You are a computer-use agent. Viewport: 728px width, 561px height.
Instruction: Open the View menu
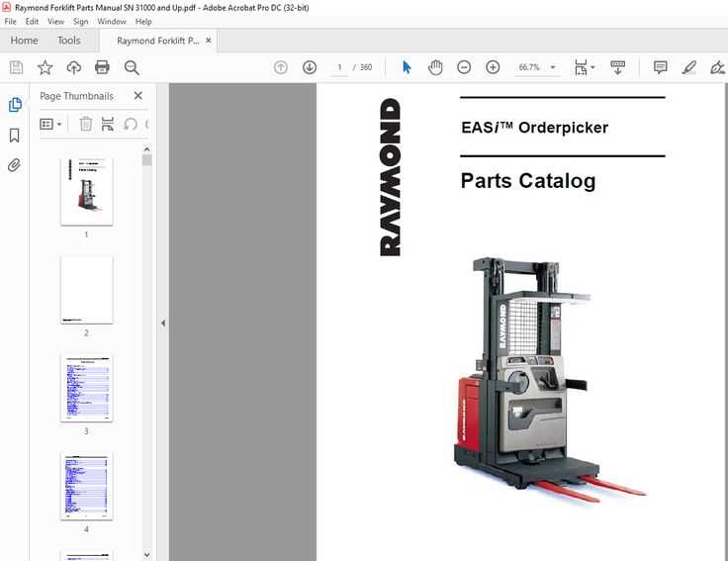55,22
